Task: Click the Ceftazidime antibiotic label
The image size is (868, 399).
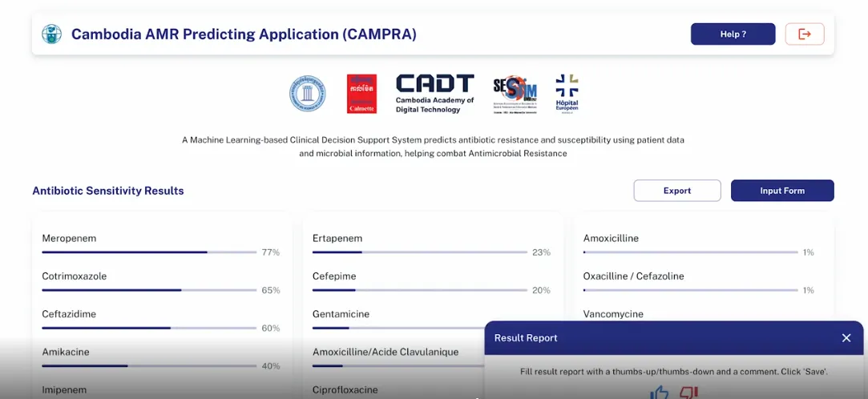Action: (69, 314)
